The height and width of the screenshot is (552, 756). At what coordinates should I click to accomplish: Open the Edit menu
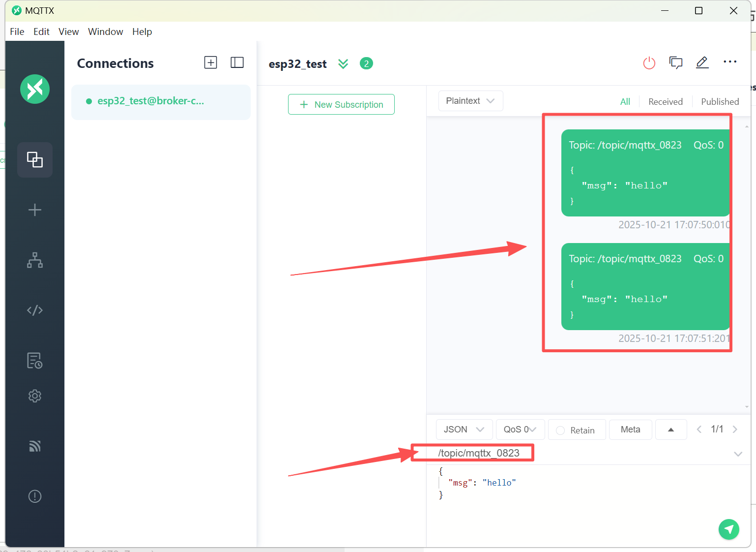41,31
